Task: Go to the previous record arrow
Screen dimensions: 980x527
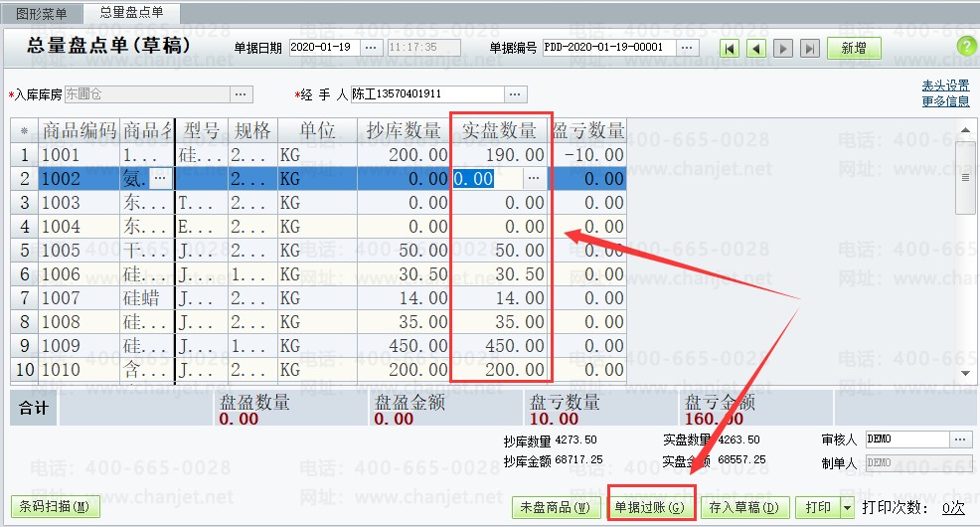Action: 756,48
